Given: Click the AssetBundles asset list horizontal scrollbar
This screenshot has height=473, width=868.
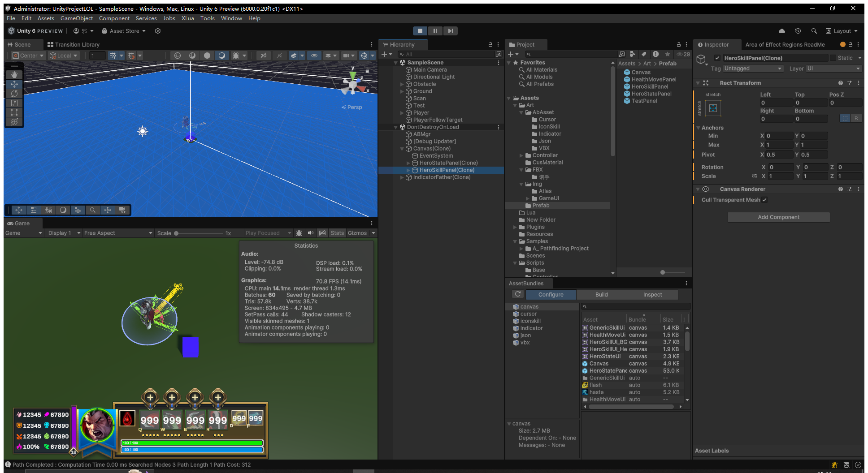Looking at the screenshot, I should (631, 407).
